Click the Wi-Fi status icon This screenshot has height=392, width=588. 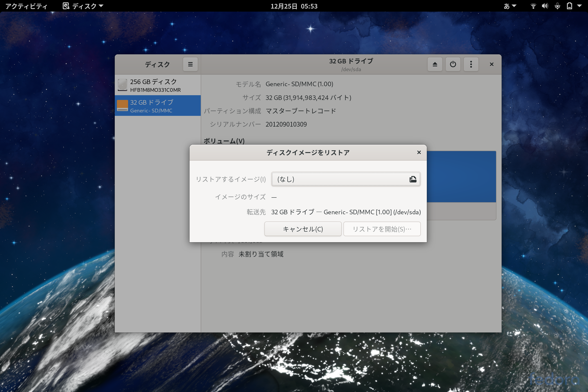[533, 6]
